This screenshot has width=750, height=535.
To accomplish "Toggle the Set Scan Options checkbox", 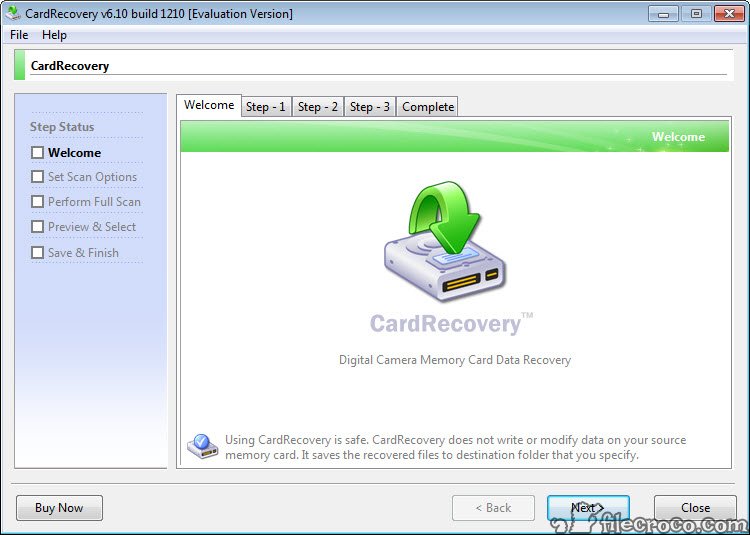I will point(37,176).
